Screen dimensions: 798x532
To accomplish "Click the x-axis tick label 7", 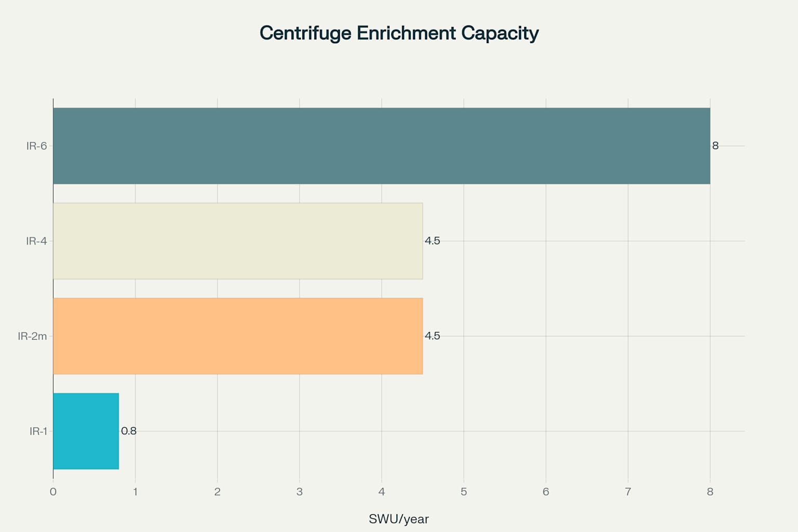I will tap(628, 492).
